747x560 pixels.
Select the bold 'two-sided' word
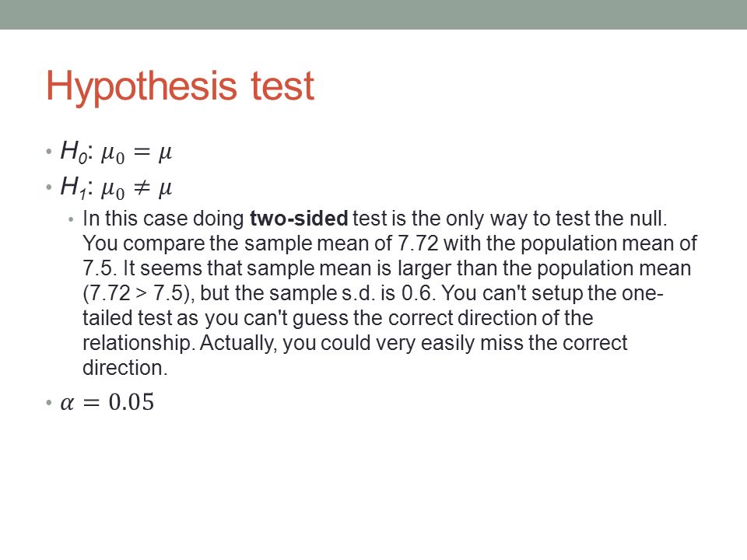coord(299,219)
